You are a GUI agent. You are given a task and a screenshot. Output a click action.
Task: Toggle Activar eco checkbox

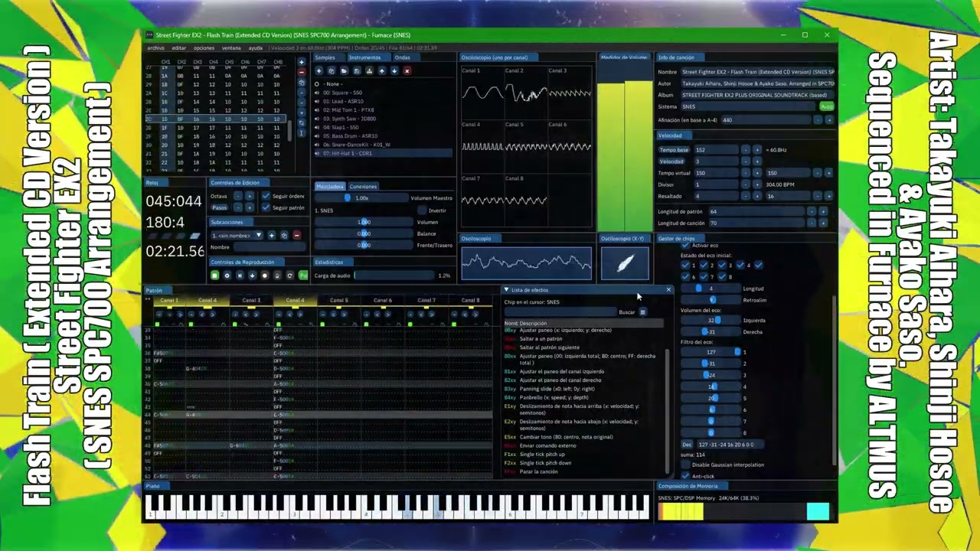tap(685, 245)
